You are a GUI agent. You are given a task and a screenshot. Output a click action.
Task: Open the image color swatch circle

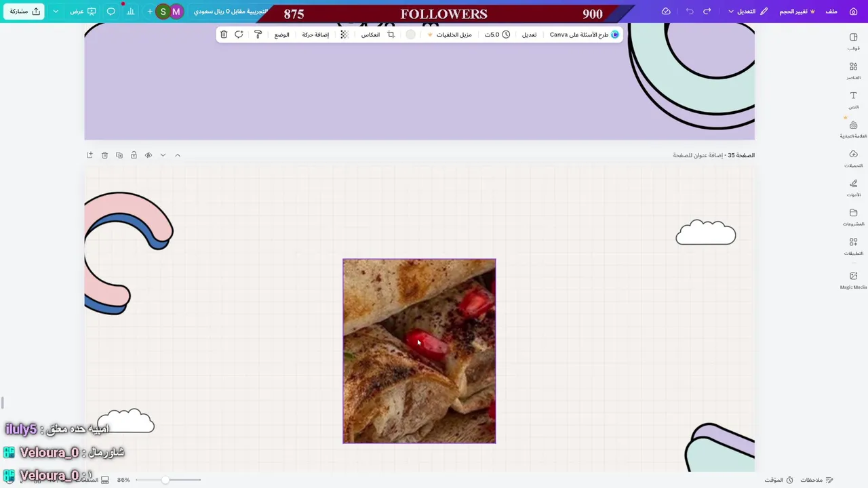410,35
